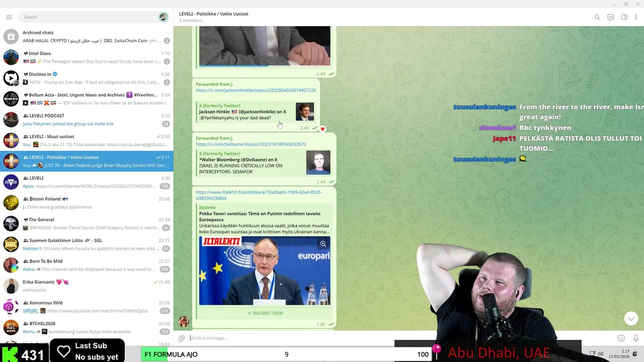Click Pekka Toveri varoittaa article title

point(261,217)
